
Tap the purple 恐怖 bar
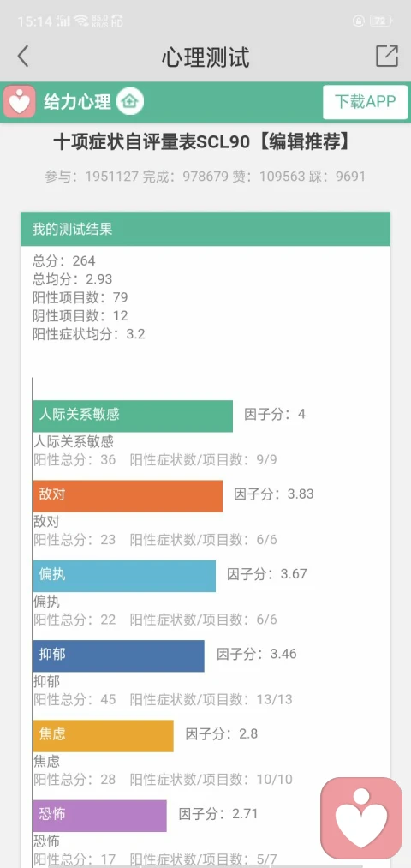99,816
